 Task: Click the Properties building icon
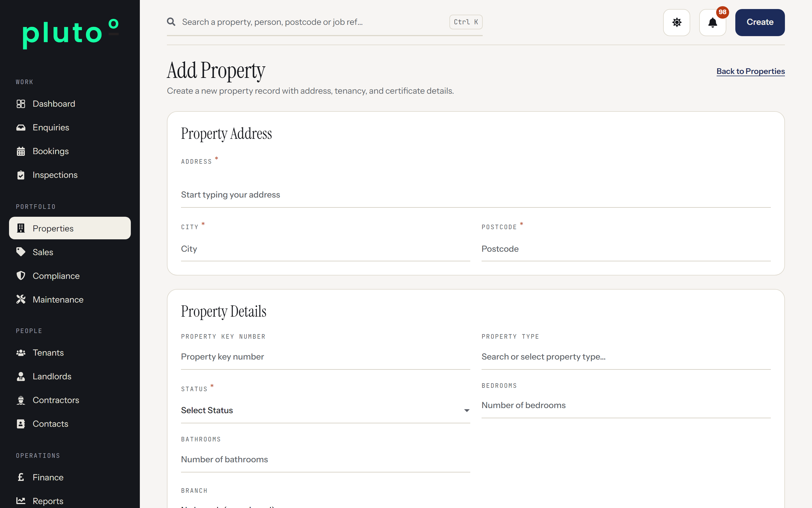tap(21, 228)
